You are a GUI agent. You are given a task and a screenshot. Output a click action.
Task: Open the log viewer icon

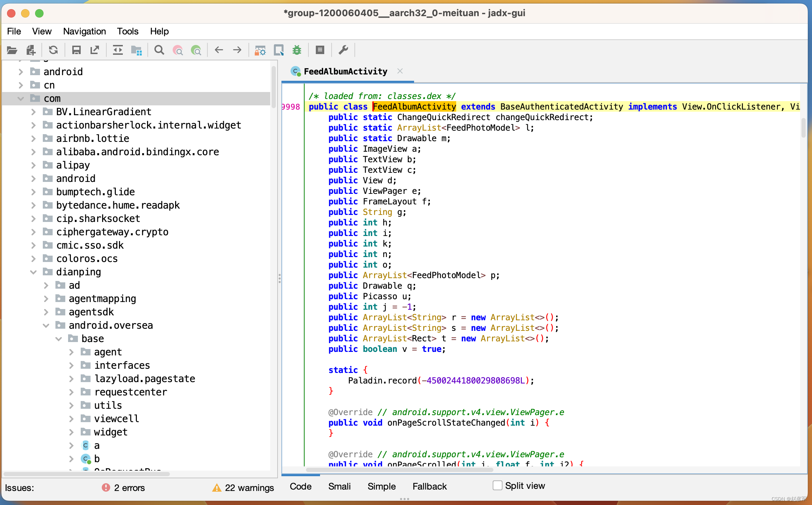click(x=320, y=50)
